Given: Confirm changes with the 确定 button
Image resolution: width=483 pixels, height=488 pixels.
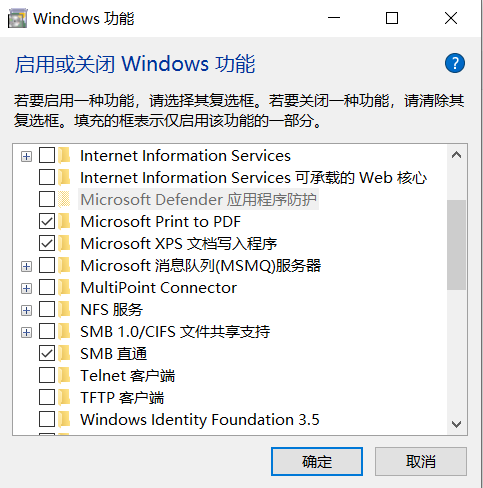Looking at the screenshot, I should (x=317, y=461).
